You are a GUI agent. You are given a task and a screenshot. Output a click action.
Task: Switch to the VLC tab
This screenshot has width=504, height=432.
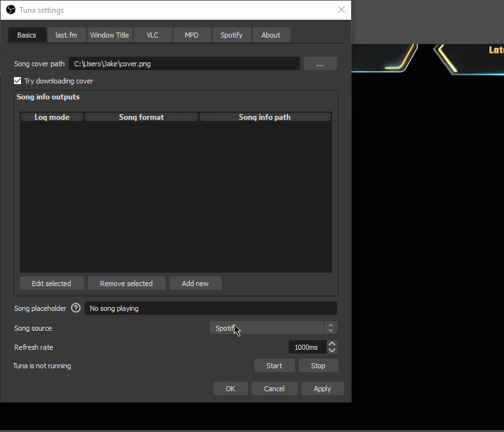[152, 35]
